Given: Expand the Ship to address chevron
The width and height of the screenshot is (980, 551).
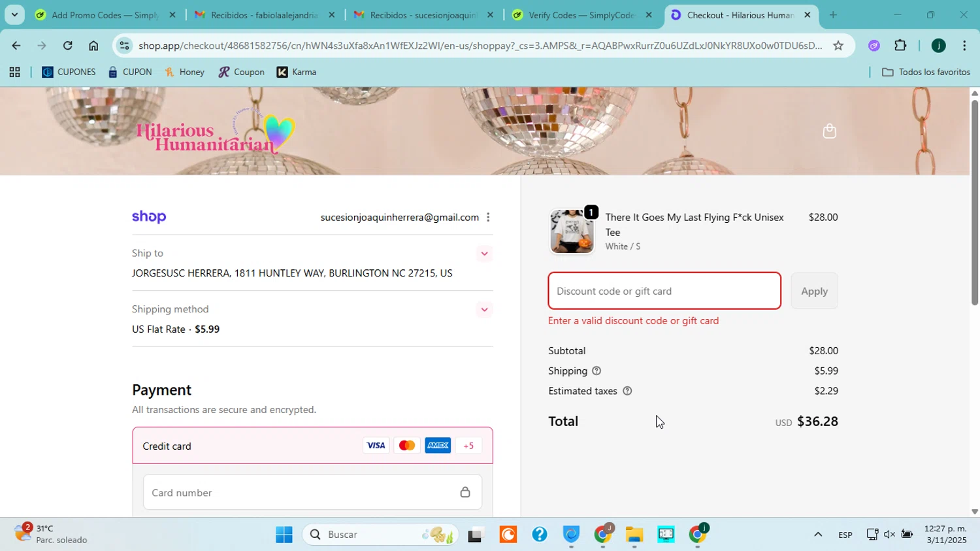Looking at the screenshot, I should pos(484,254).
